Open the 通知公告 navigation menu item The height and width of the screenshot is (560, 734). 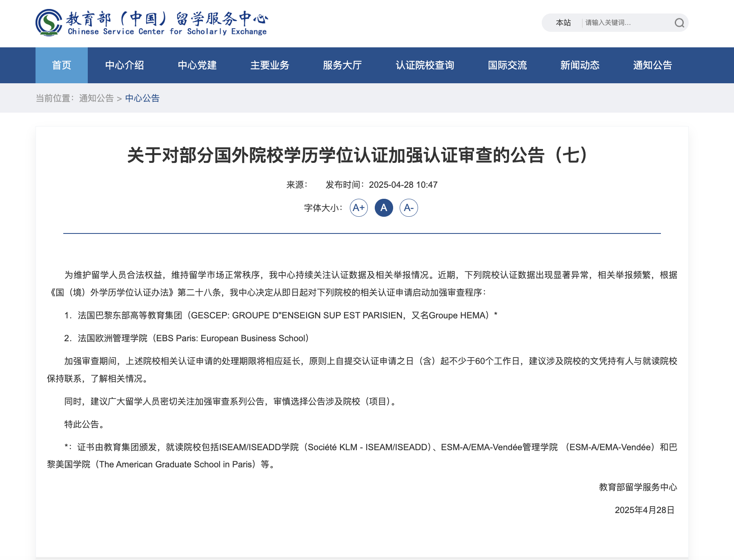point(652,65)
